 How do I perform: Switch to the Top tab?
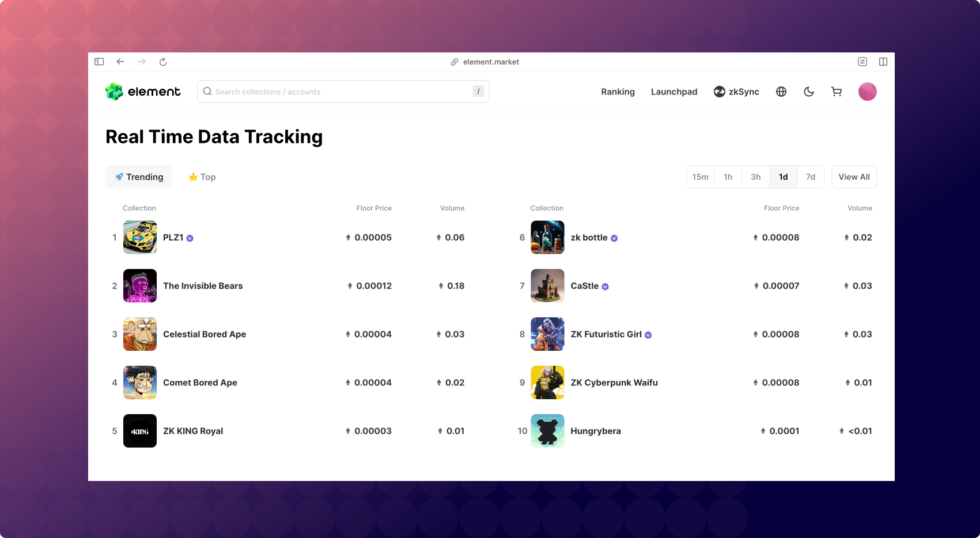201,177
